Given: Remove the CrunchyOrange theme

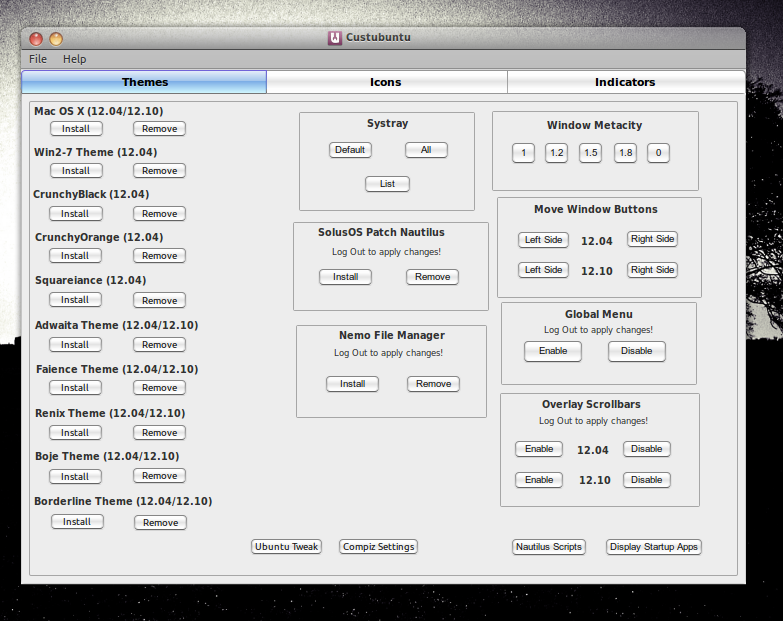Looking at the screenshot, I should pyautogui.click(x=159, y=256).
